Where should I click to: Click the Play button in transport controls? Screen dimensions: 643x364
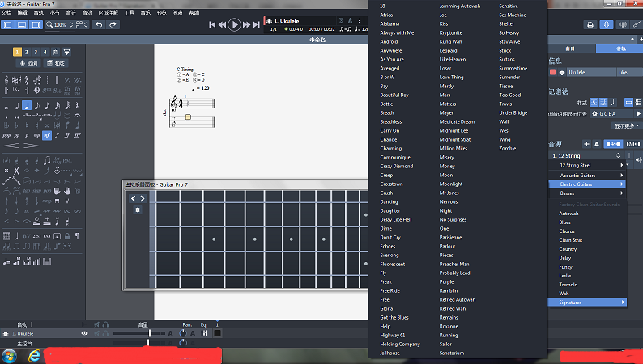coord(235,25)
